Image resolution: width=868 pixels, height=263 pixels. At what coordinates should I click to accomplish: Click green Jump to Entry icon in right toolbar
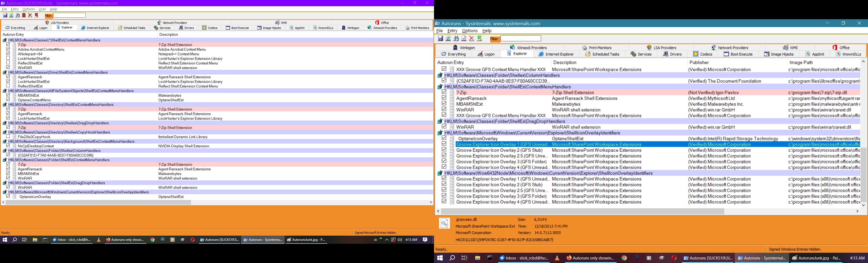click(x=480, y=38)
